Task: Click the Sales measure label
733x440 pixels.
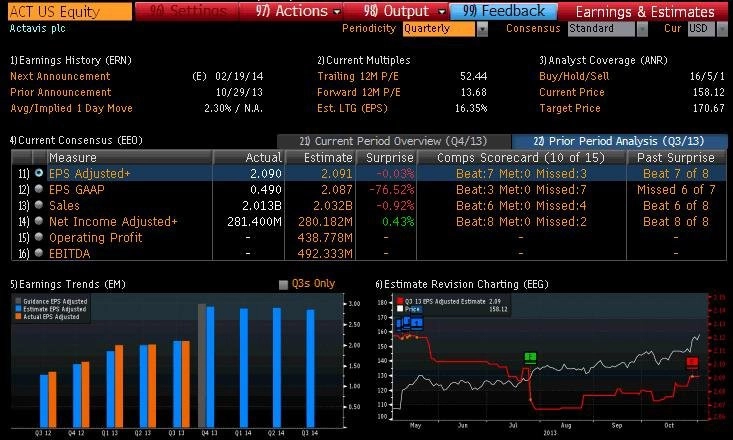Action: (65, 205)
